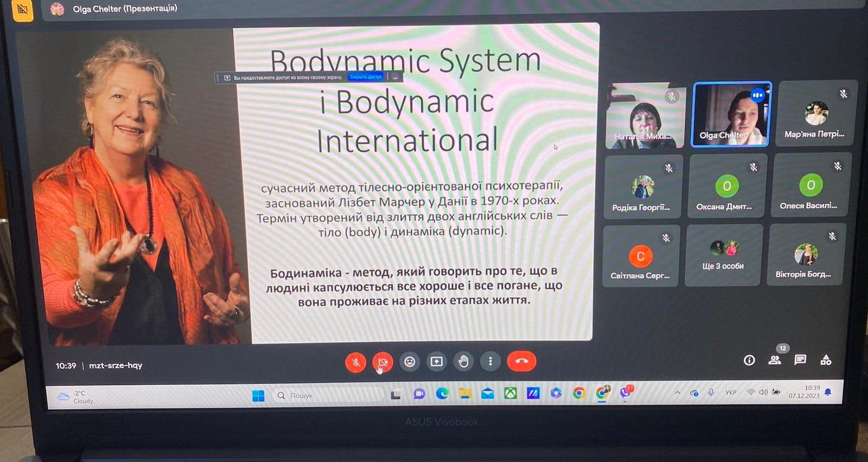Open more options three-dot menu

[x=490, y=361]
